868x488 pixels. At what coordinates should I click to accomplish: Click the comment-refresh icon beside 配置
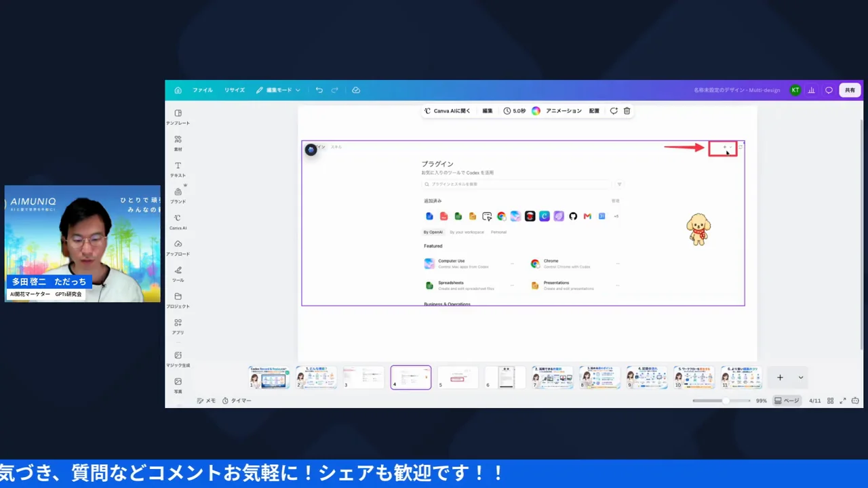(614, 110)
